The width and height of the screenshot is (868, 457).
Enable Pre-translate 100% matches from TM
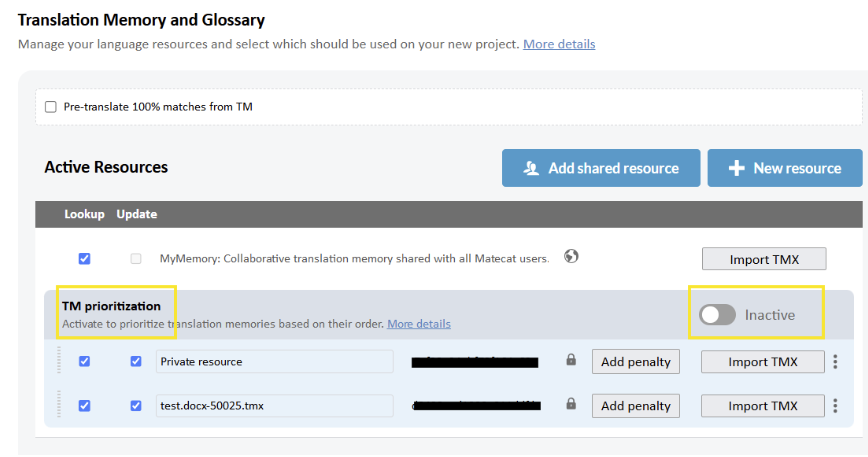[51, 107]
